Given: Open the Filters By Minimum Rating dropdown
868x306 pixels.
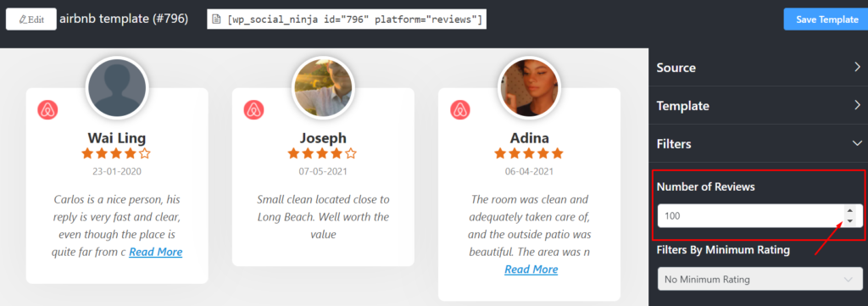Looking at the screenshot, I should [759, 279].
